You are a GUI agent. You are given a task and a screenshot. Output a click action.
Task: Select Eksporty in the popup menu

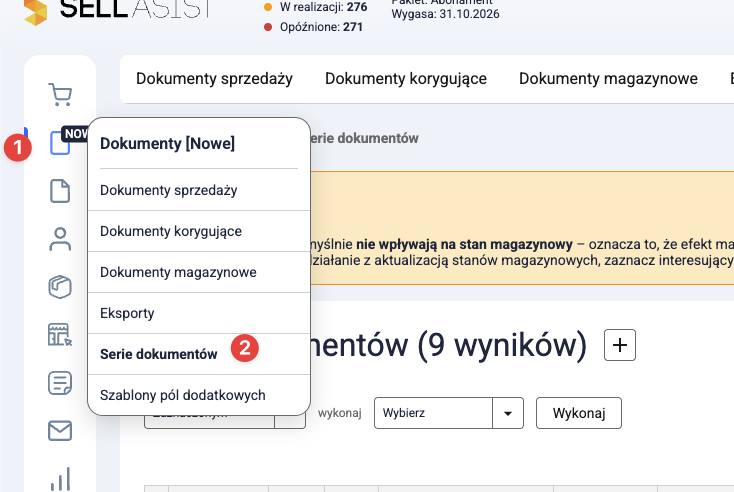(127, 313)
